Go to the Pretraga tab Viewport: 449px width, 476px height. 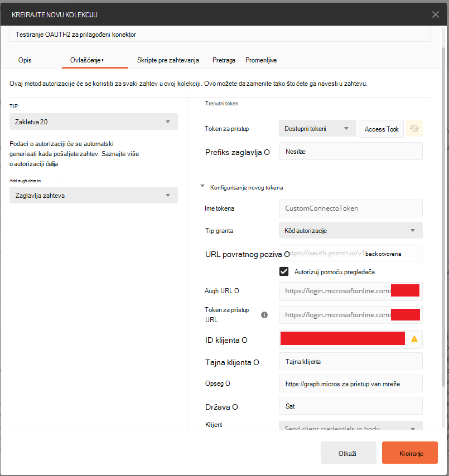click(224, 60)
